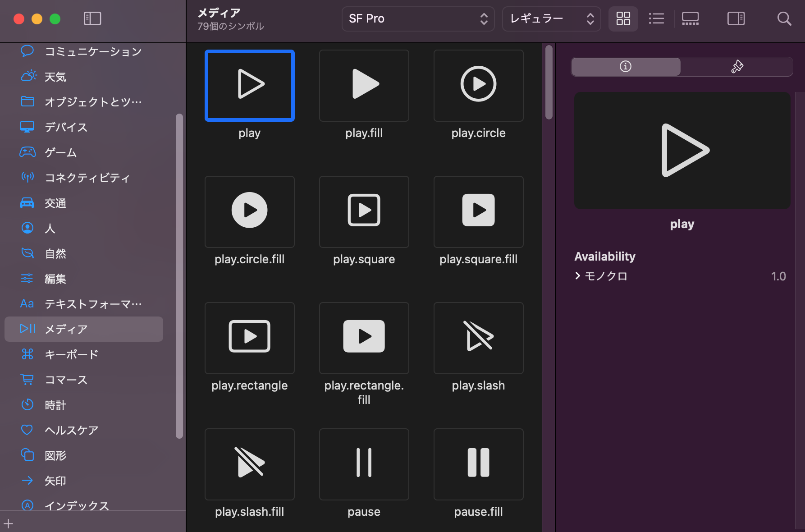Click the symbol grid scrollbar
The width and height of the screenshot is (805, 532).
[549, 82]
